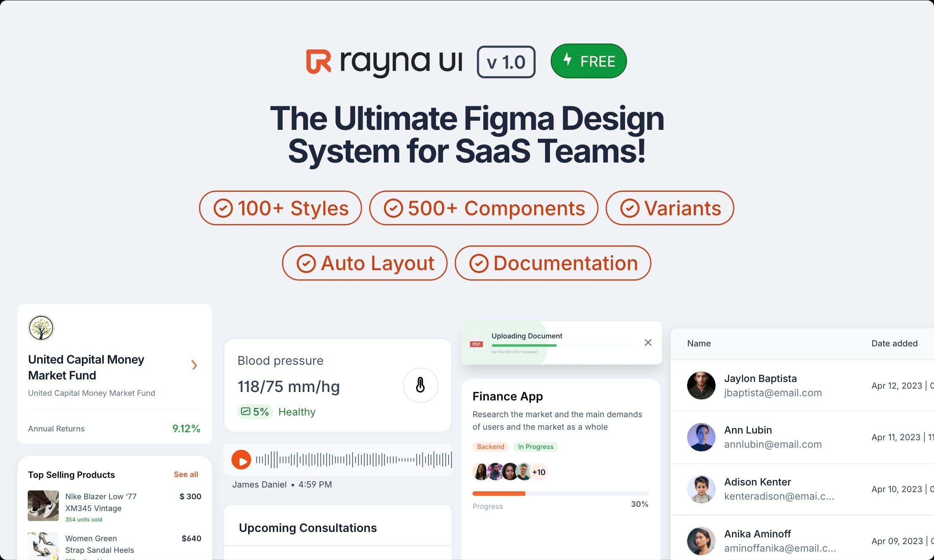This screenshot has height=560, width=934.
Task: Click the green upload progress bar
Action: coord(524,346)
